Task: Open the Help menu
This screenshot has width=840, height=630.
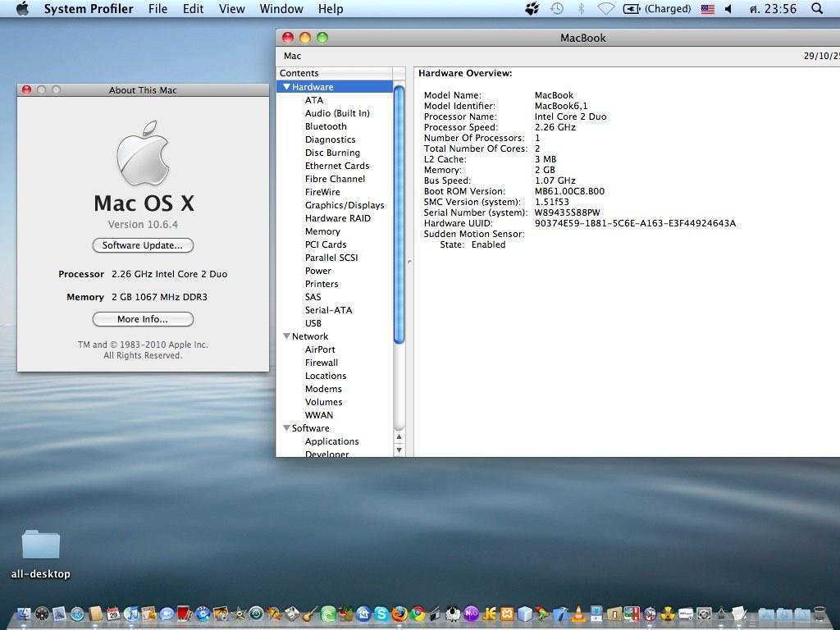Action: point(331,9)
